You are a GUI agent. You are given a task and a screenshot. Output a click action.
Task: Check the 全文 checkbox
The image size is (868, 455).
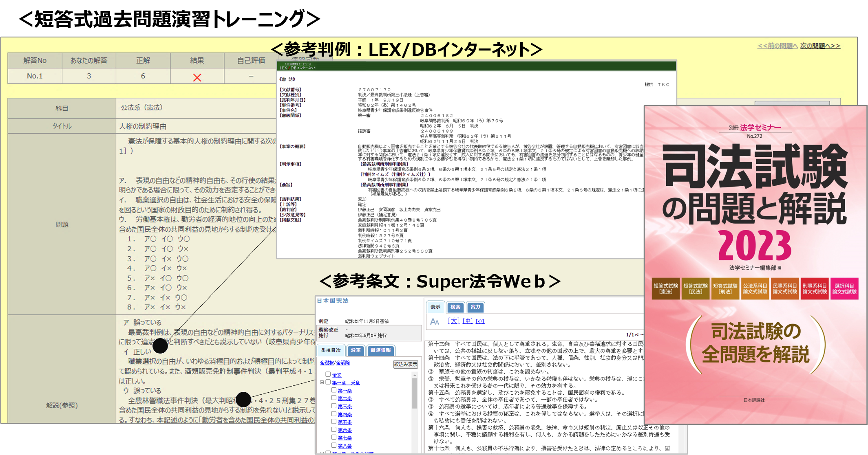328,374
